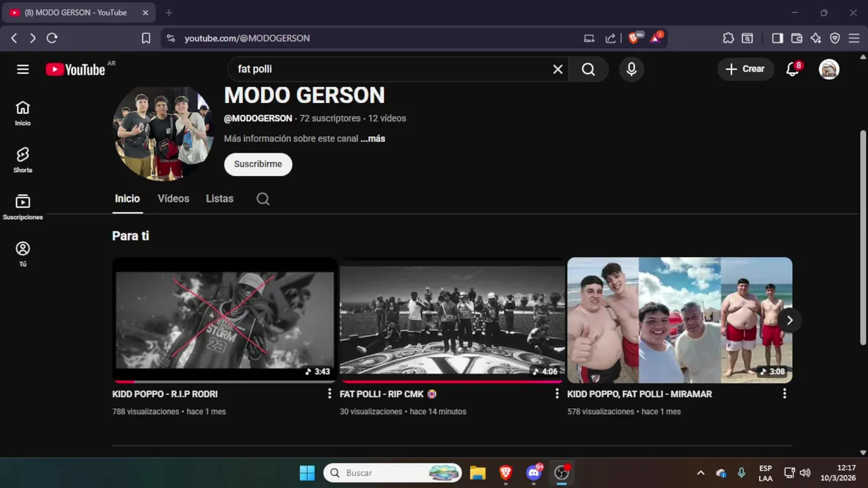Screen dimensions: 868x488
Task: Open Discord from taskbar
Action: pyautogui.click(x=534, y=472)
